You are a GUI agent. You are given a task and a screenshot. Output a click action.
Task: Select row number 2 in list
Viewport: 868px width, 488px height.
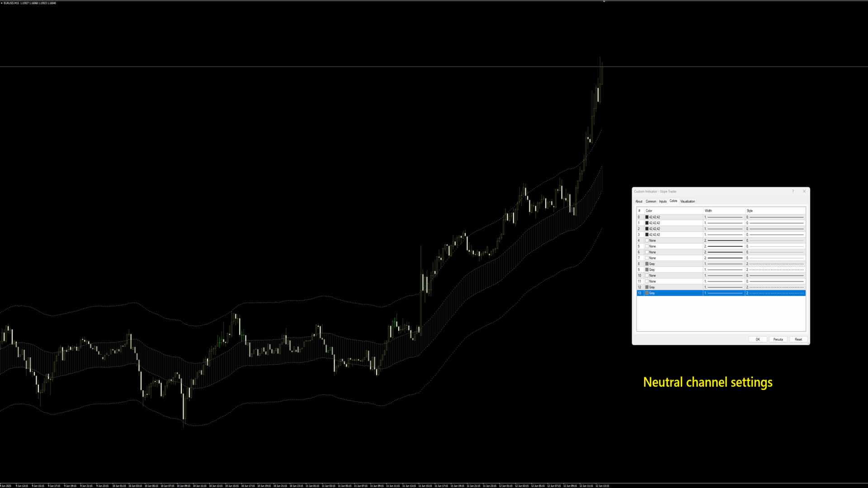(639, 229)
